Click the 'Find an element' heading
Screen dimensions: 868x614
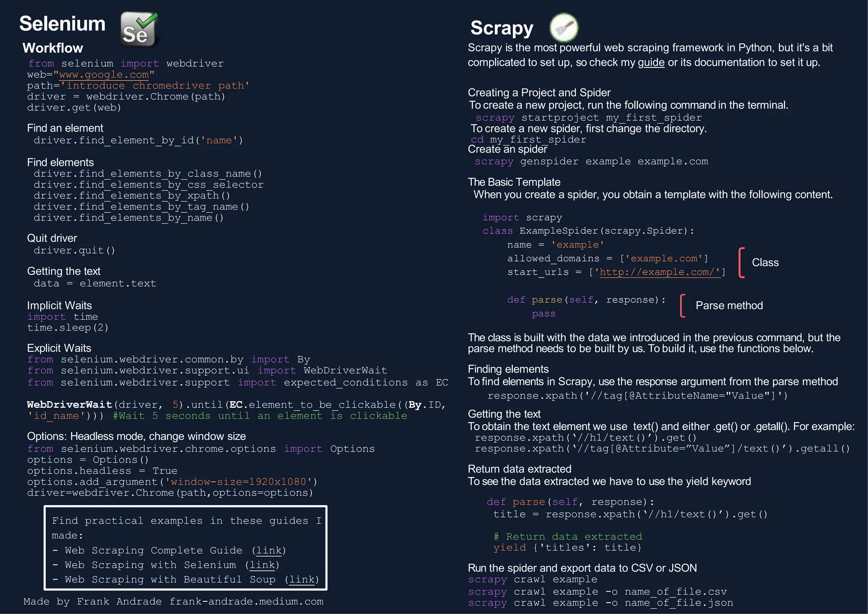pyautogui.click(x=65, y=128)
